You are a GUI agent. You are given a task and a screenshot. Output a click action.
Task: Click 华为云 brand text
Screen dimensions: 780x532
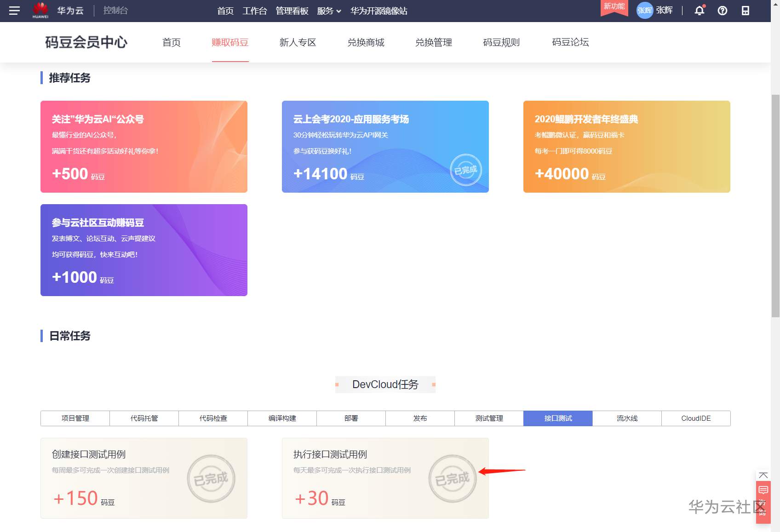click(70, 10)
